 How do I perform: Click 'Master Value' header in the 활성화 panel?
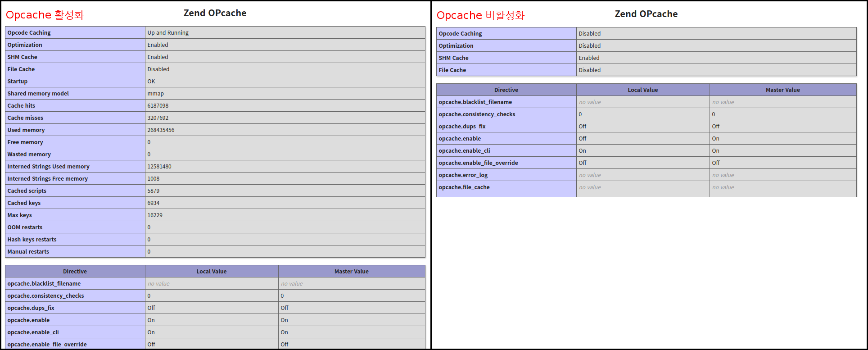pyautogui.click(x=352, y=271)
